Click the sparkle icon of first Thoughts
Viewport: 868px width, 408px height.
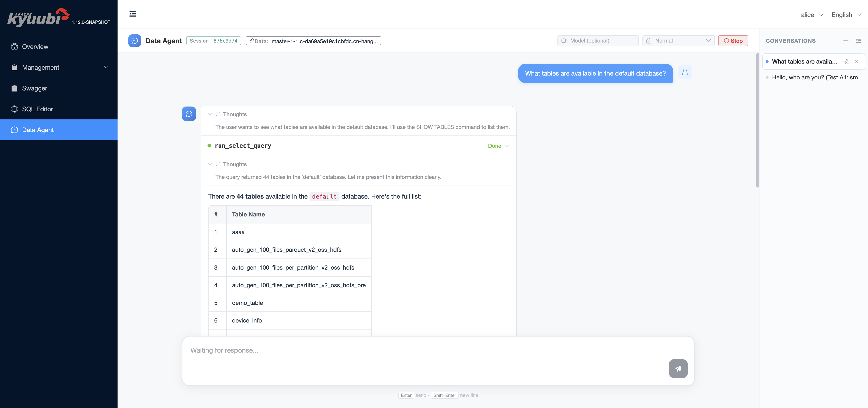tap(218, 114)
